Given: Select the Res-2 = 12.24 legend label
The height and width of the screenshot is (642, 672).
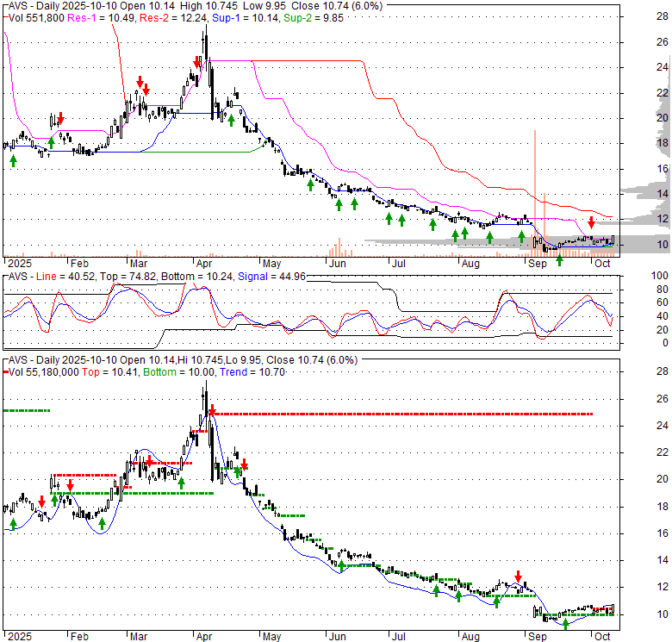Looking at the screenshot, I should click(x=165, y=16).
